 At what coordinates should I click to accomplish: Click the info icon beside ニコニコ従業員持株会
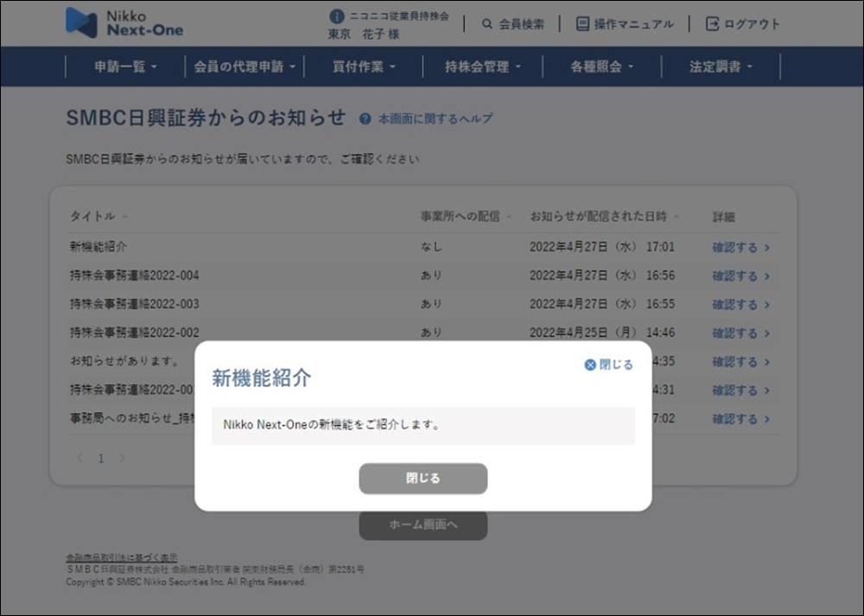tap(335, 15)
